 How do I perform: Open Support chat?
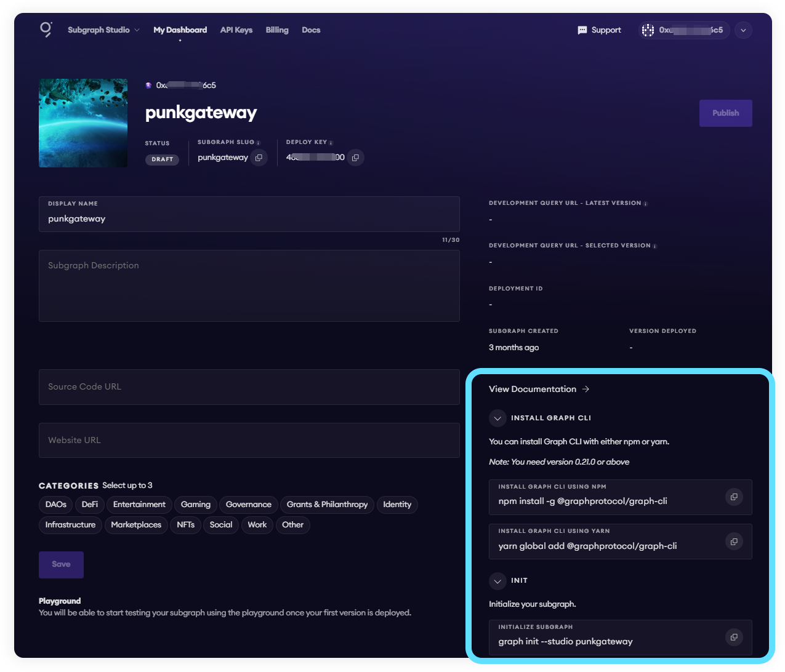coord(598,30)
